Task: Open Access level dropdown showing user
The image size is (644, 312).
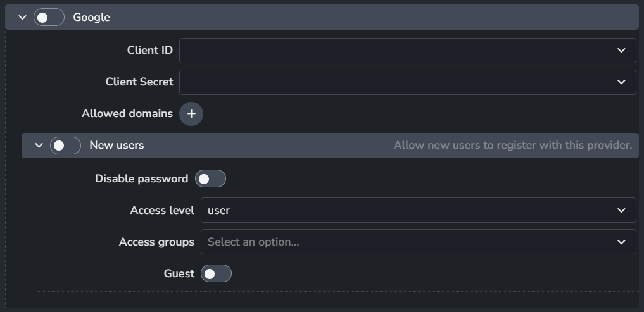Action: 405,211
